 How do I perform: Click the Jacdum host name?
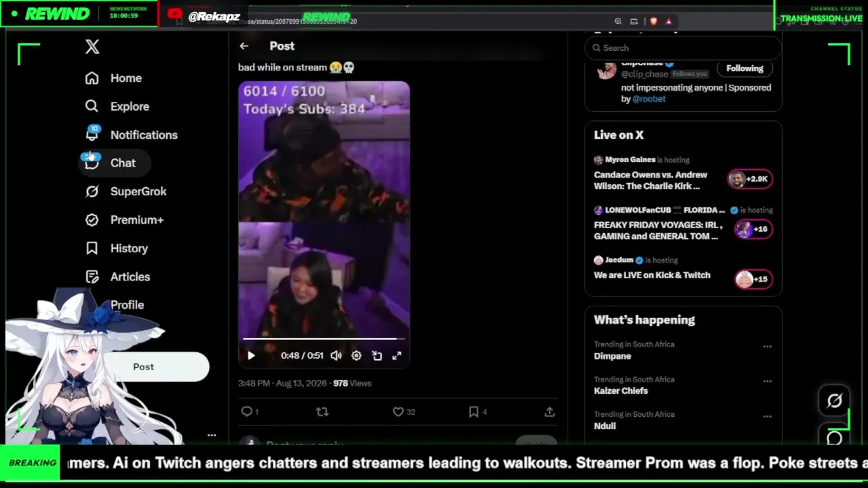(619, 260)
